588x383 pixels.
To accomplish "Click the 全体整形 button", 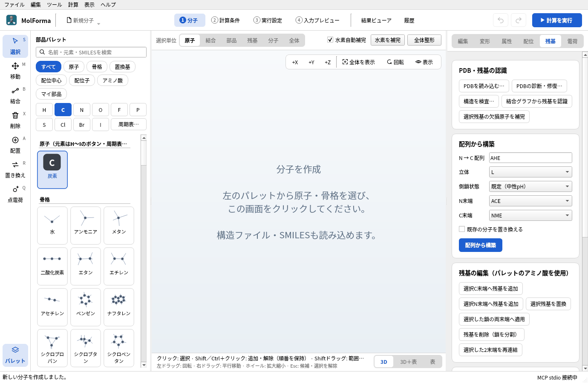I will click(x=424, y=40).
